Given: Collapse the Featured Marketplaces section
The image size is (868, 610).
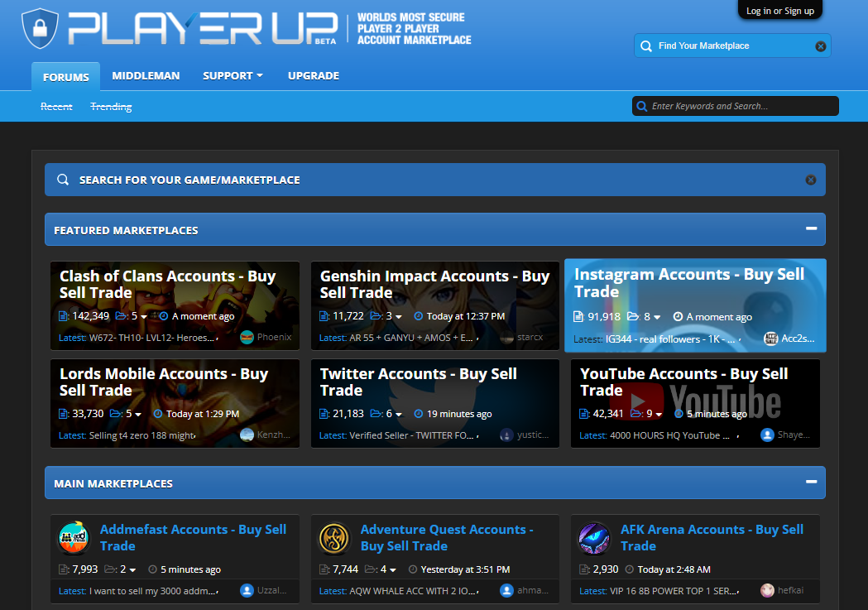Looking at the screenshot, I should [x=811, y=228].
